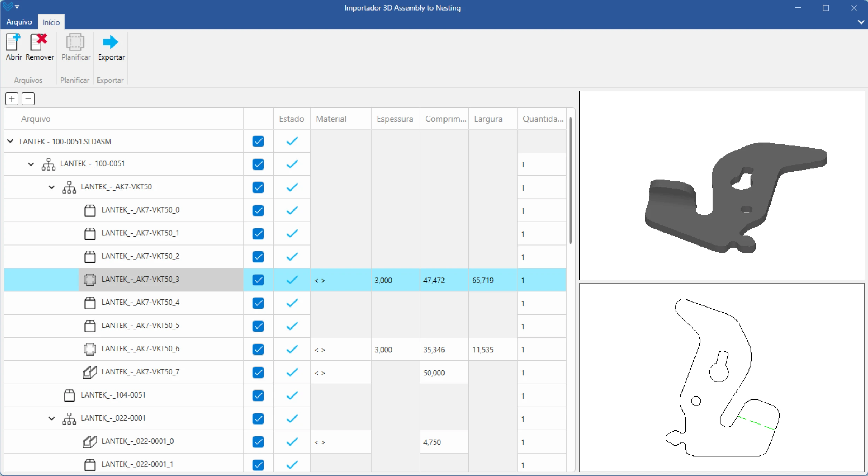Click the 11,535 width cell
The width and height of the screenshot is (868, 476).
(x=493, y=349)
